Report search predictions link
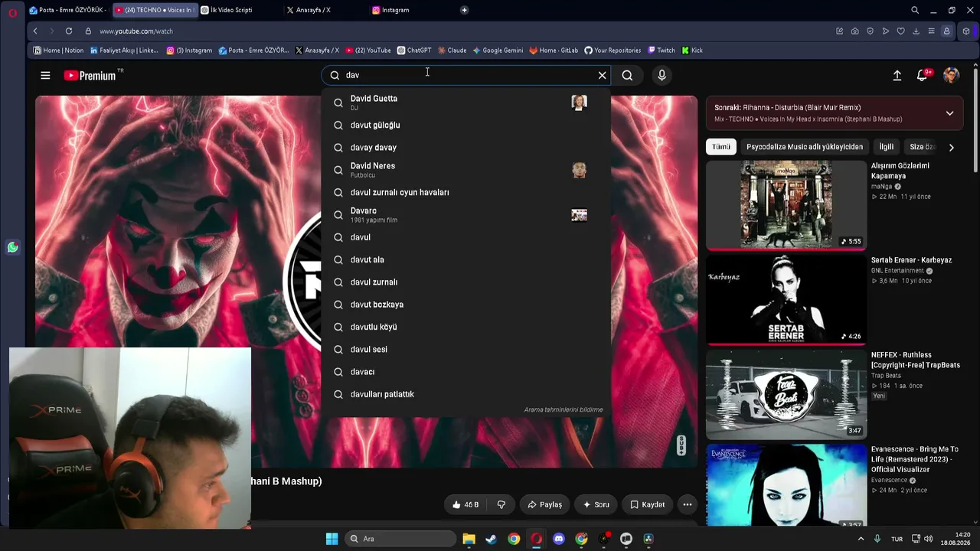Screen dimensions: 980x551 (563, 409)
